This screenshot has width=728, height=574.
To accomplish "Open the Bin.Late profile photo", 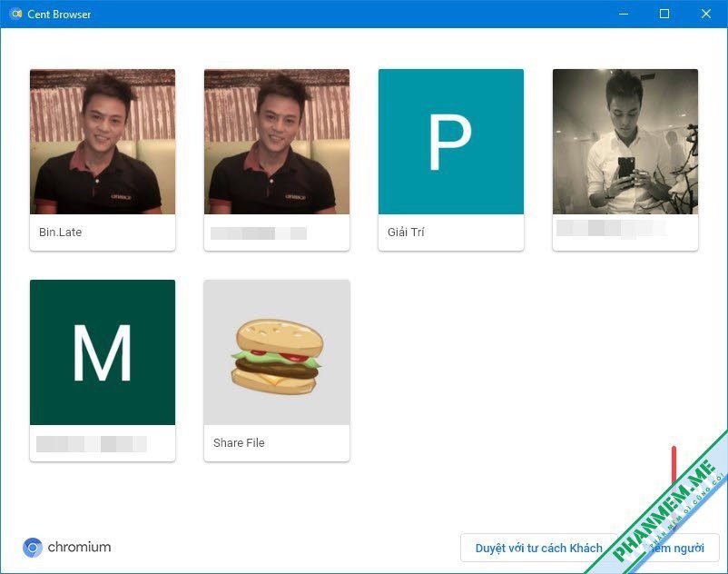I will (103, 142).
